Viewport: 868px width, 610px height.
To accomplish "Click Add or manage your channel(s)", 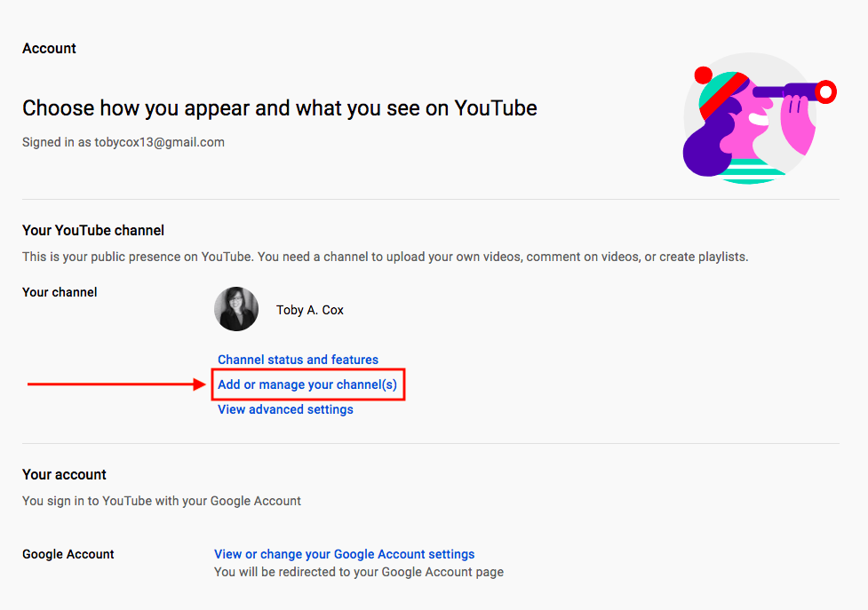I will (307, 384).
